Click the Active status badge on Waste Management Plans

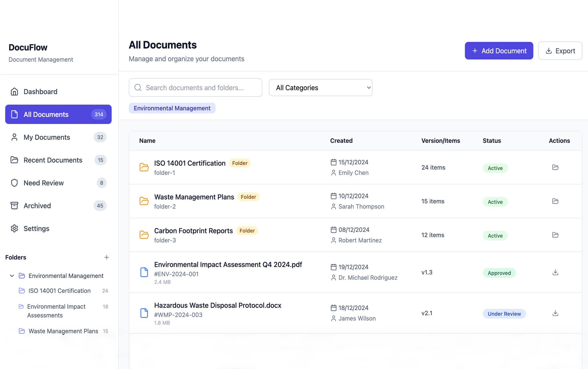[x=495, y=202]
